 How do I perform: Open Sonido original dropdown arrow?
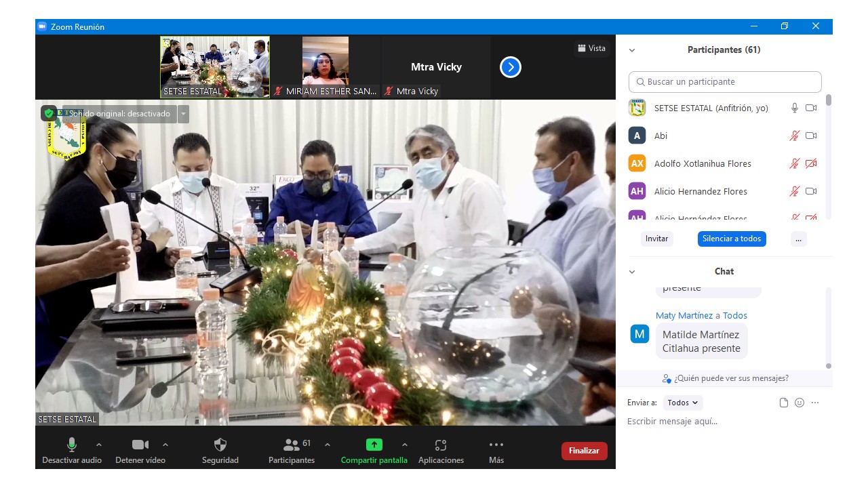(x=183, y=114)
